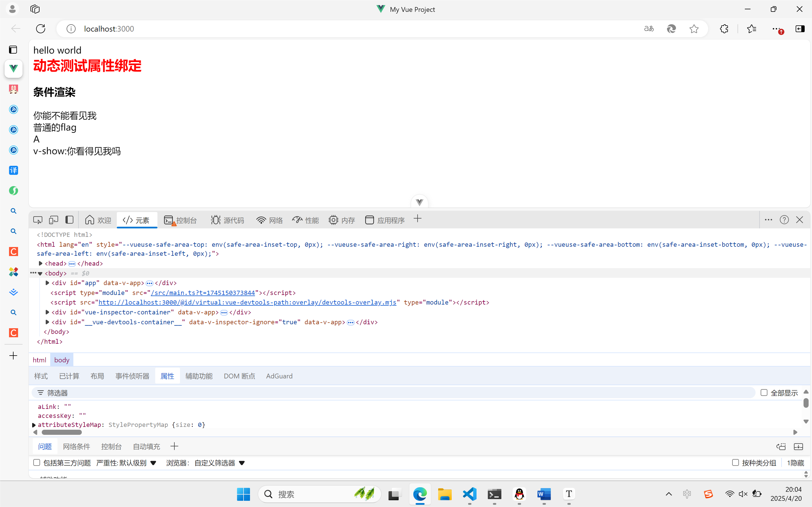Open the /src/main.ts script link
The height and width of the screenshot is (507, 812).
pyautogui.click(x=203, y=293)
